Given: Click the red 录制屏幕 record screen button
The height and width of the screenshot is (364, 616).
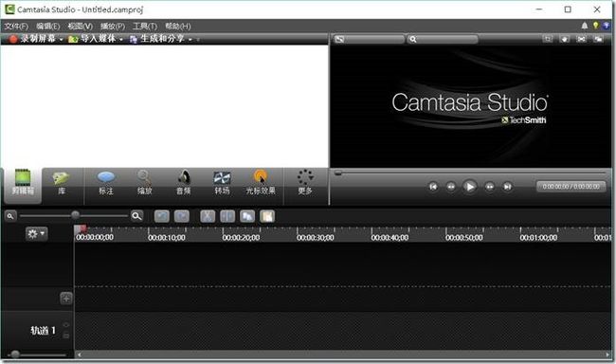Looking at the screenshot, I should pos(33,39).
